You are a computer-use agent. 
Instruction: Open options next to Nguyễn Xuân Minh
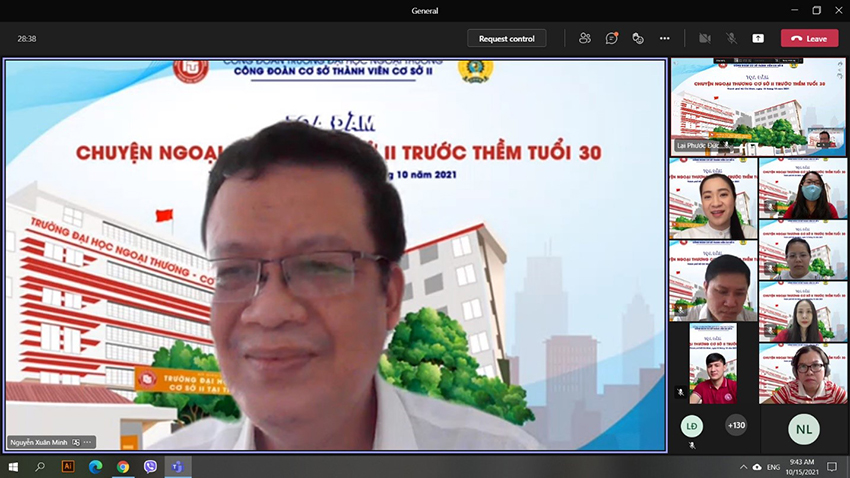(x=87, y=442)
